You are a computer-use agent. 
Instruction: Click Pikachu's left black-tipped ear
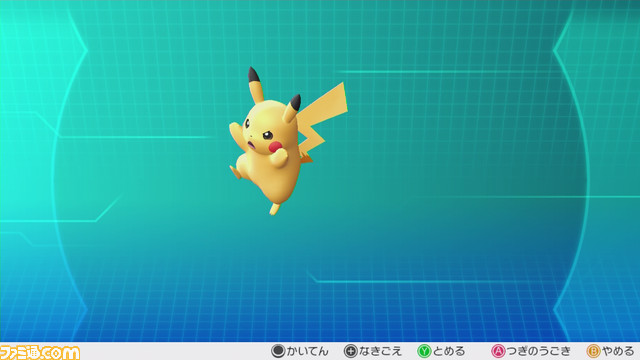click(255, 85)
